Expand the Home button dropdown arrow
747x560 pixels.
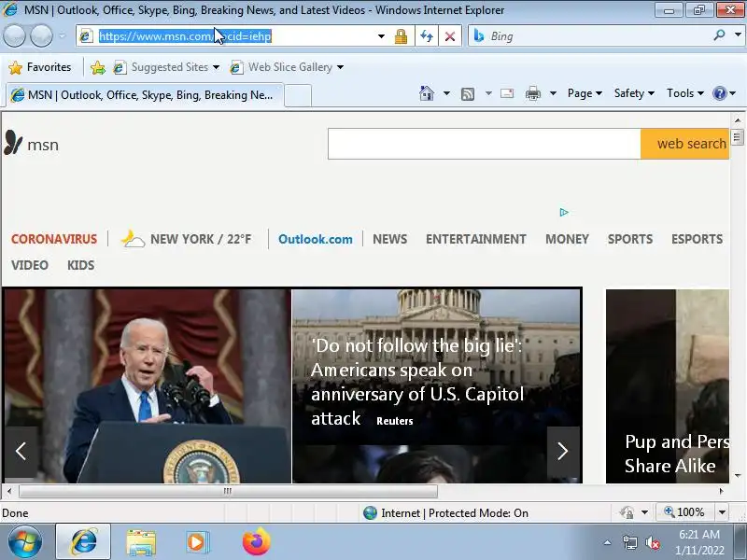[x=446, y=93]
